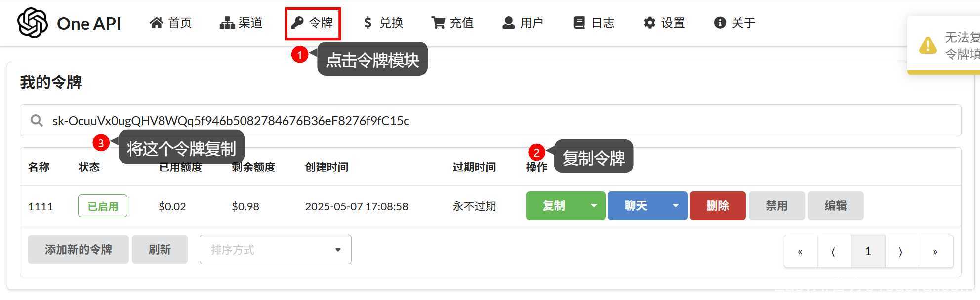Select the 令牌 key icon
Screen dimensions: 980x300
(x=297, y=23)
